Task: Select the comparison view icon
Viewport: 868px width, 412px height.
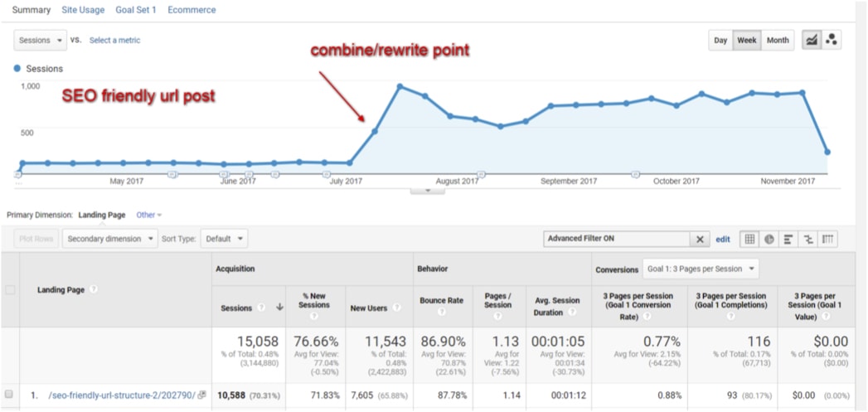Action: pyautogui.click(x=808, y=239)
